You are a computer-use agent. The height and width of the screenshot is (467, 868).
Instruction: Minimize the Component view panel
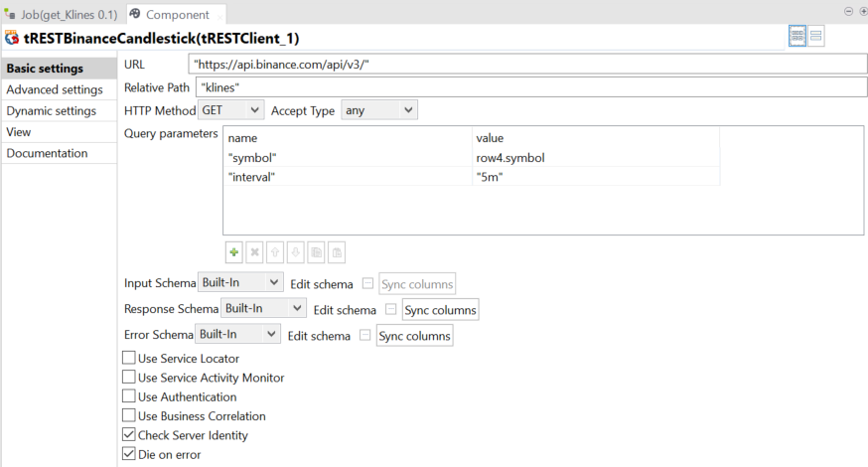tap(848, 11)
